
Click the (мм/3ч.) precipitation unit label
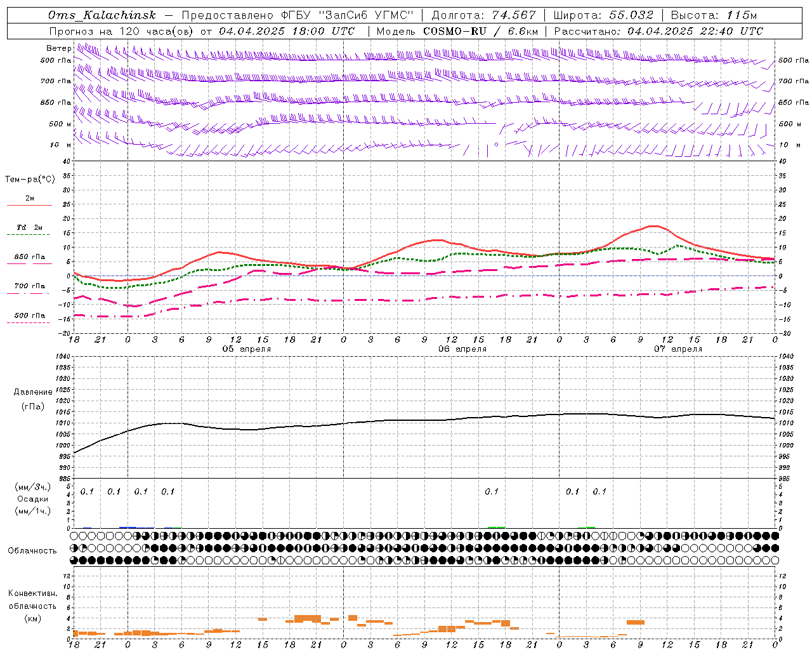click(33, 487)
